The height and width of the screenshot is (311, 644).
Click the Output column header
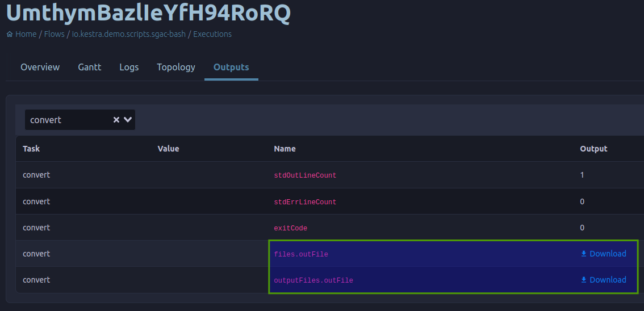(593, 149)
